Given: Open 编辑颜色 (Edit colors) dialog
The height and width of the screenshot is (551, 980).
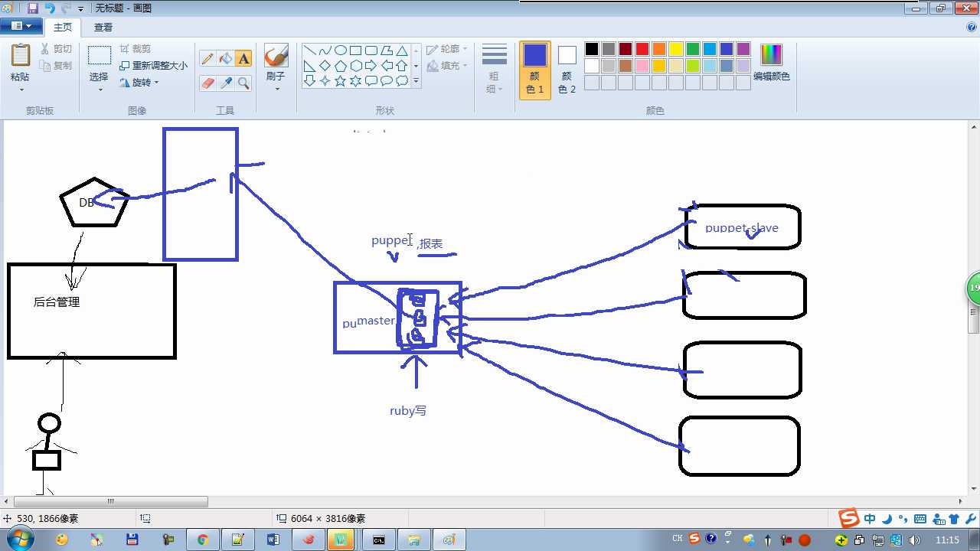Looking at the screenshot, I should pos(771,63).
